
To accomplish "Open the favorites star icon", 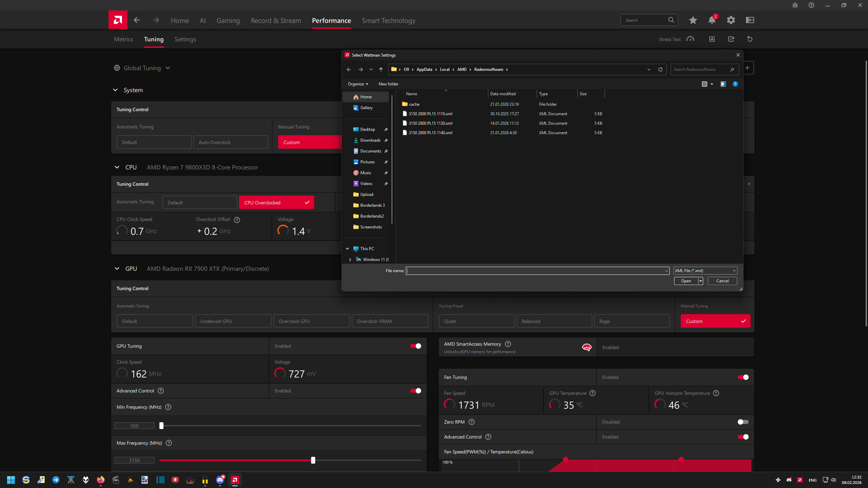I will [x=693, y=20].
